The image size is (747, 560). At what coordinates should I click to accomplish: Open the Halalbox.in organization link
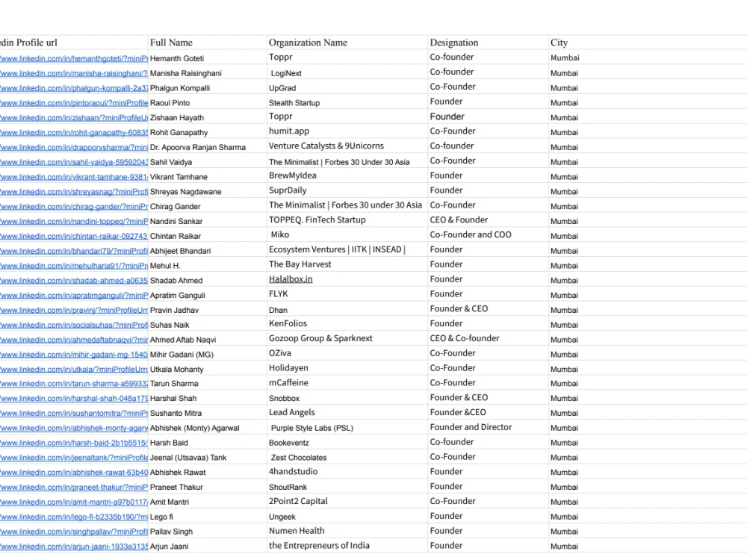point(291,279)
